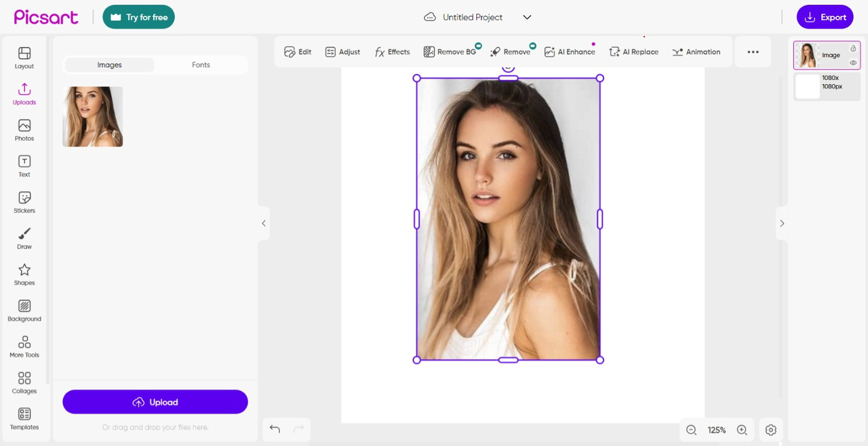The width and height of the screenshot is (868, 446).
Task: Click the bottom-edge middle resize handle
Action: click(x=508, y=360)
